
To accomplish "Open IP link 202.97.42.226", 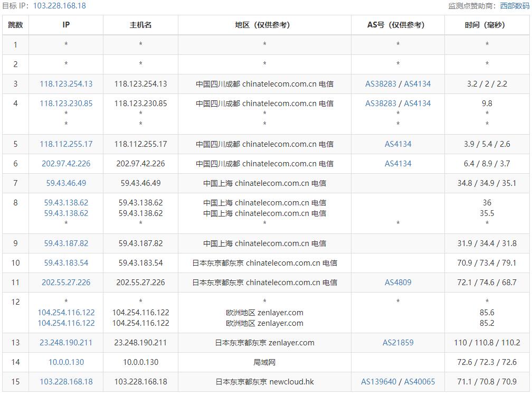I will (x=66, y=164).
